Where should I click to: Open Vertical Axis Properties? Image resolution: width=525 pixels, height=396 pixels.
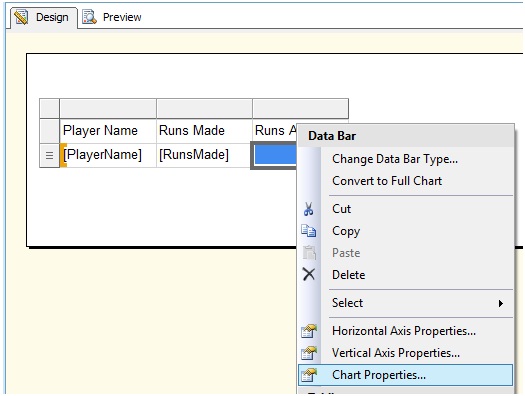coord(405,353)
